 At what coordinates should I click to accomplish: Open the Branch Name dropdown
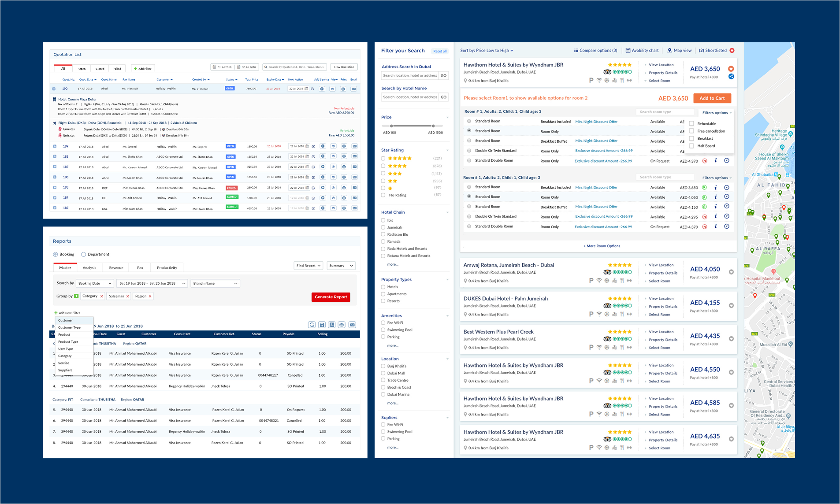click(215, 283)
